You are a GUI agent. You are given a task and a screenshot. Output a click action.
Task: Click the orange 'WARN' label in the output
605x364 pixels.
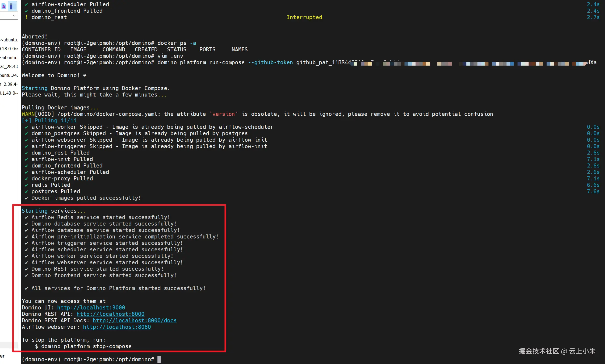tap(28, 114)
